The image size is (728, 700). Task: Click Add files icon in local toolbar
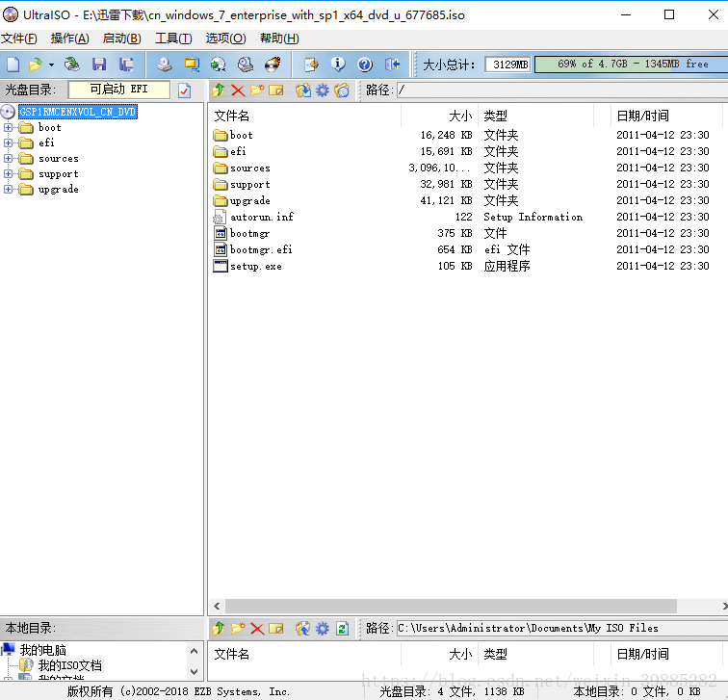[303, 628]
